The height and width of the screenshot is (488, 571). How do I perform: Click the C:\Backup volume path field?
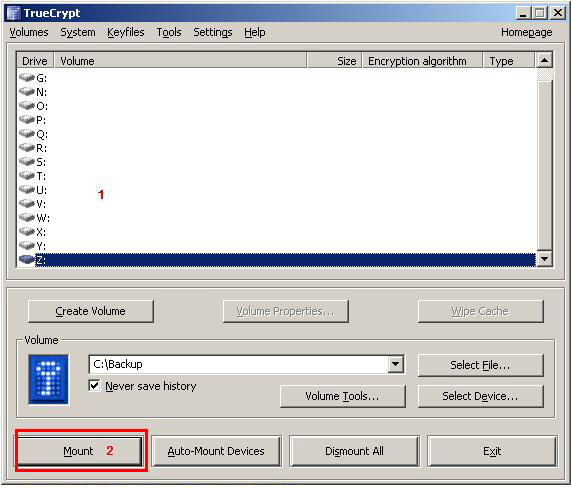[x=239, y=364]
